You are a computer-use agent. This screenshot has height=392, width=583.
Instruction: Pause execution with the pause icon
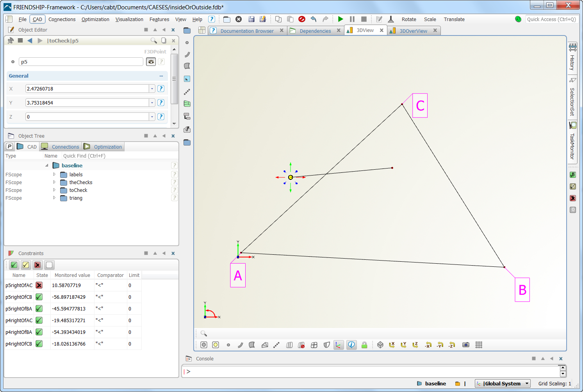[x=352, y=19]
